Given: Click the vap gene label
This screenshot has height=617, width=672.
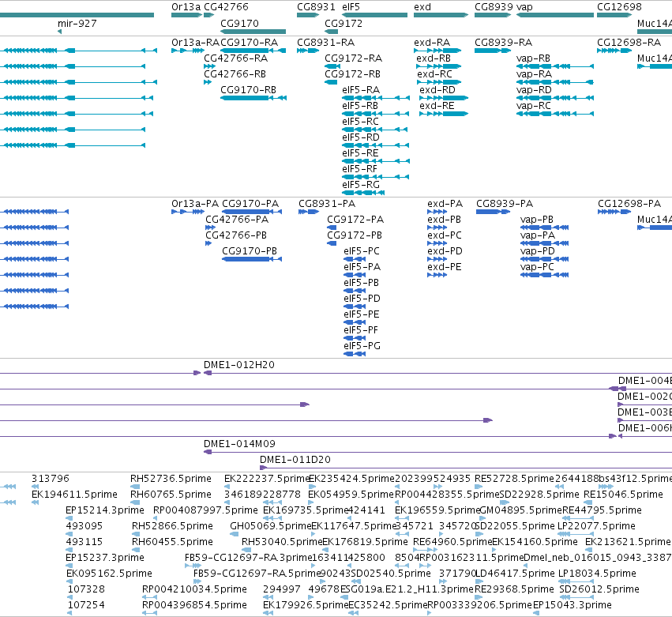Looking at the screenshot, I should pyautogui.click(x=524, y=7).
